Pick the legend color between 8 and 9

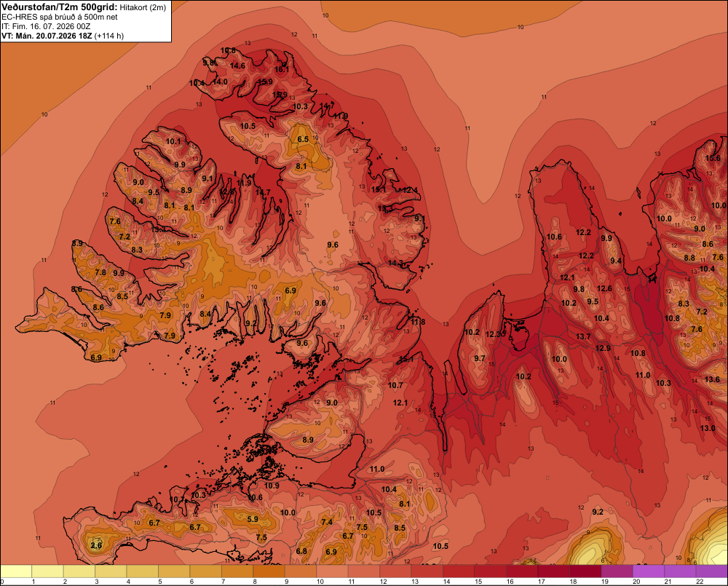[x=269, y=571]
